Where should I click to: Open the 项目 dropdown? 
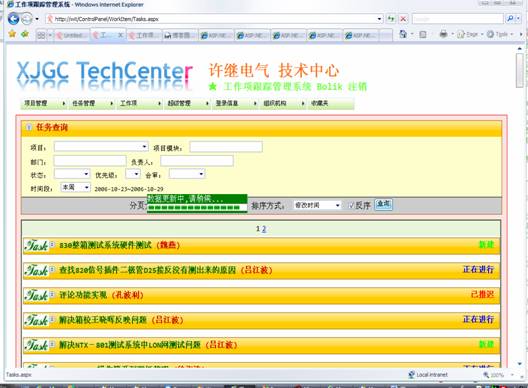pos(101,147)
